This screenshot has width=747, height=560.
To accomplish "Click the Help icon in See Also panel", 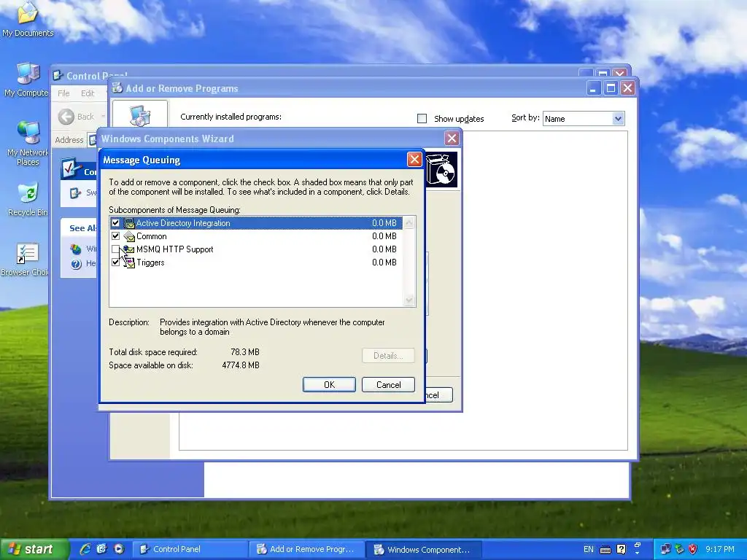I will [76, 264].
